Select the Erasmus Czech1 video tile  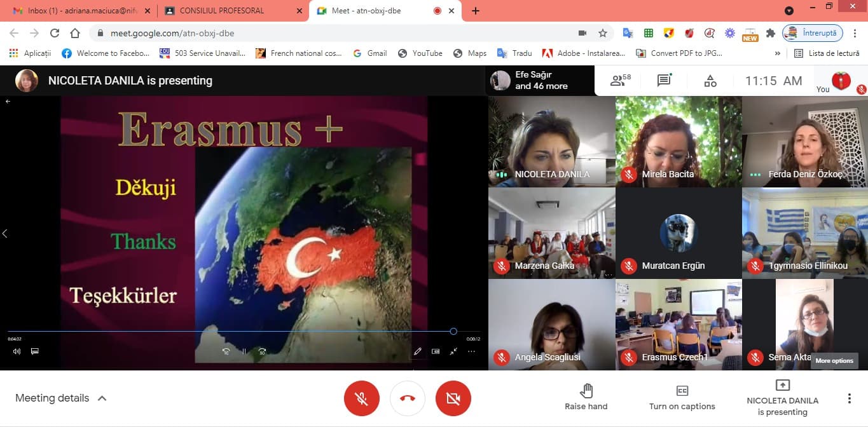(x=679, y=325)
